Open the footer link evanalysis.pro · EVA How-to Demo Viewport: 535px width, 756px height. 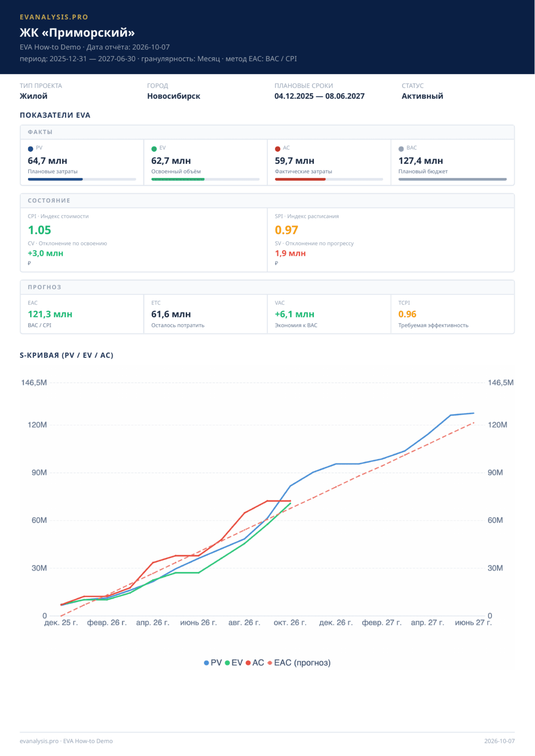click(66, 741)
